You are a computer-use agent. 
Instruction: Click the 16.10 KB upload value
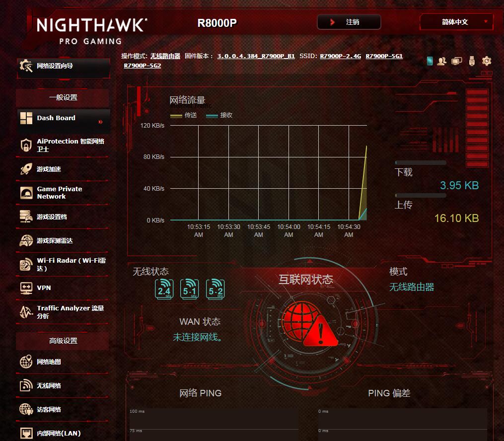coord(456,218)
